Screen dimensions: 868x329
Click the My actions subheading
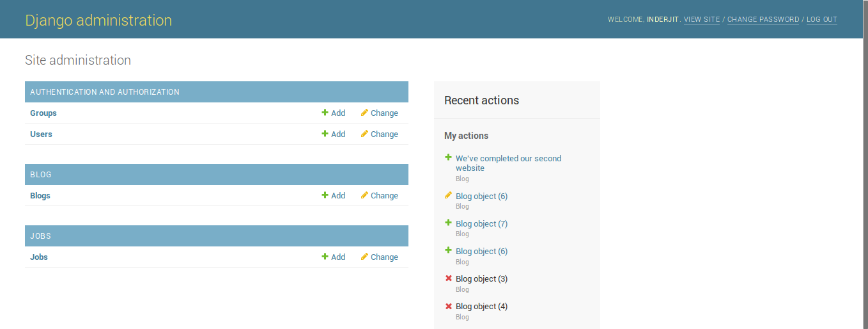pos(466,136)
